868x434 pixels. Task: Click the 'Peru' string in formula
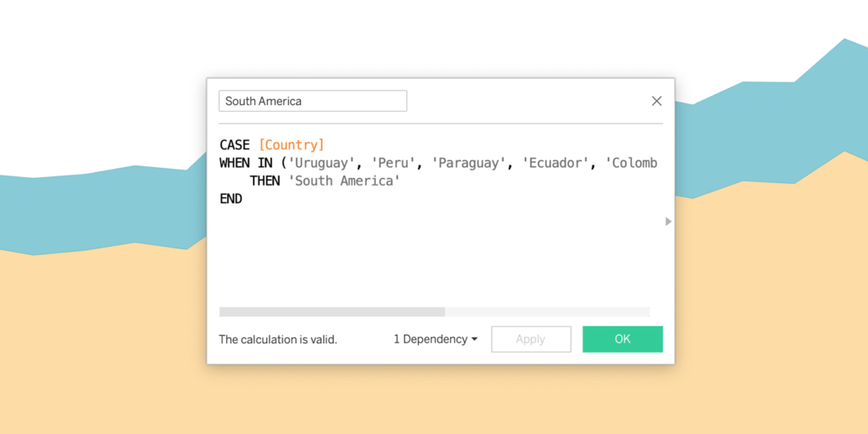[393, 164]
